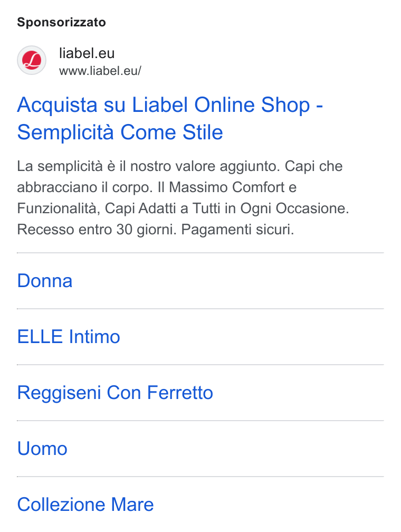Image resolution: width=401 pixels, height=532 pixels.
Task: Click the word Mare in Collezione Mare
Action: click(x=132, y=505)
